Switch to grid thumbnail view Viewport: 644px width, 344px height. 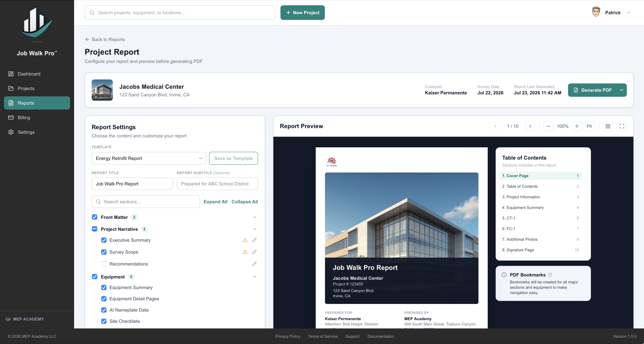click(x=608, y=126)
